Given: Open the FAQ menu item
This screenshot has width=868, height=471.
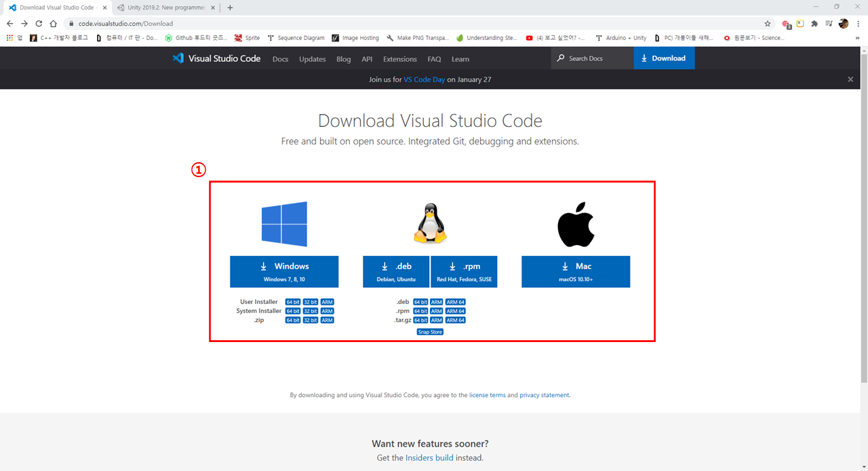Looking at the screenshot, I should coord(434,59).
